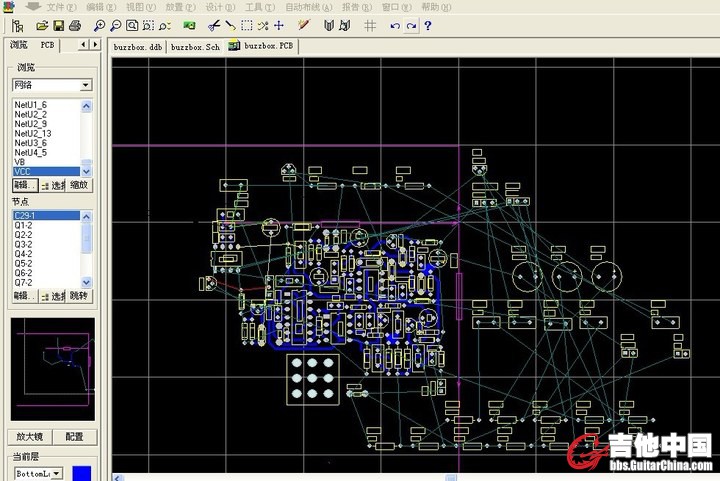Open the 设计 (Design) menu
The width and height of the screenshot is (720, 481).
(220, 7)
